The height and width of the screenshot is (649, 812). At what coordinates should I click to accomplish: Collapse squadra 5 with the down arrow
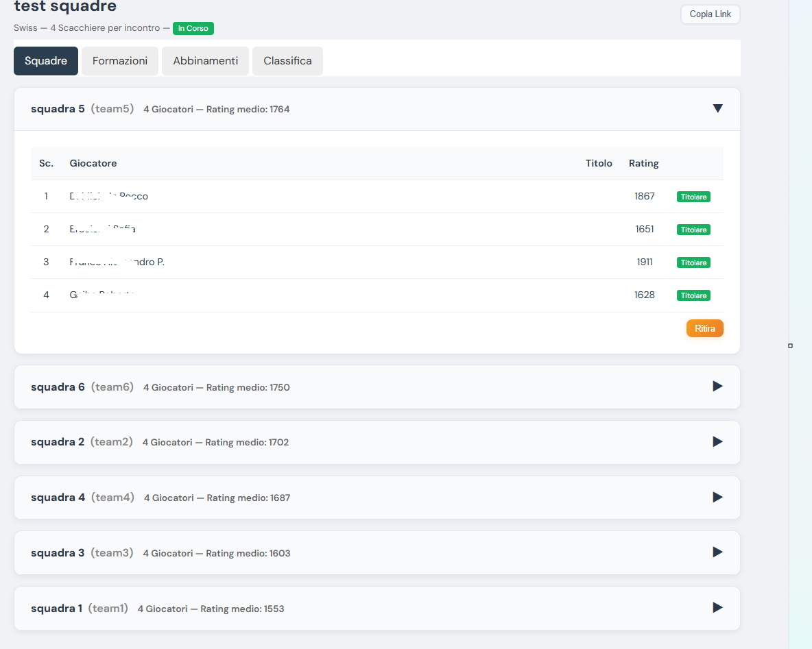pos(717,108)
